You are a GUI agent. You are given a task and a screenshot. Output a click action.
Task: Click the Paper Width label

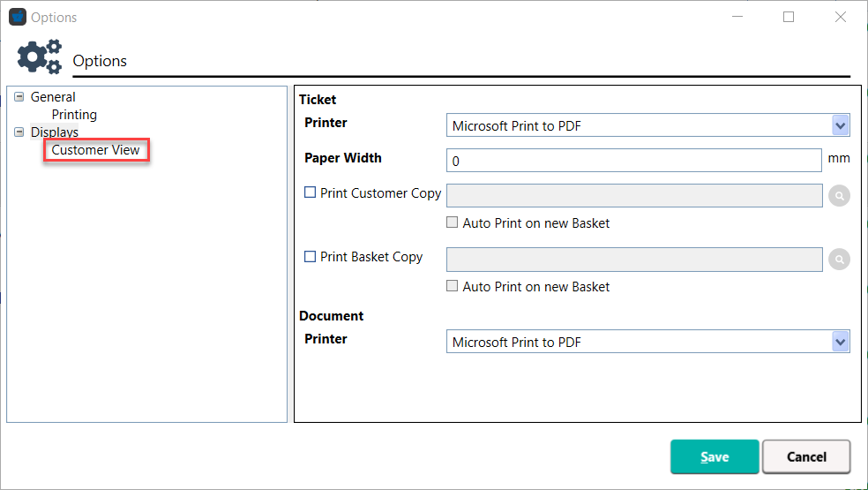pyautogui.click(x=343, y=158)
